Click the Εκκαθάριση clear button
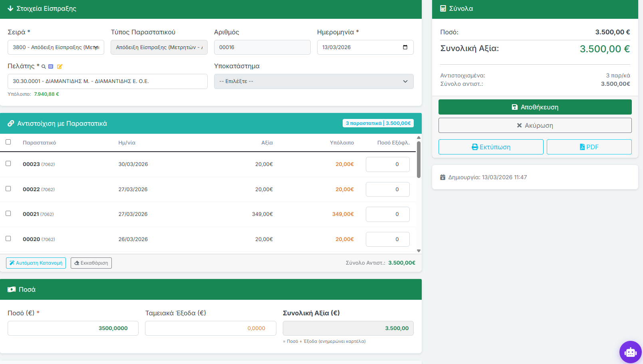The width and height of the screenshot is (643, 364). click(x=91, y=263)
